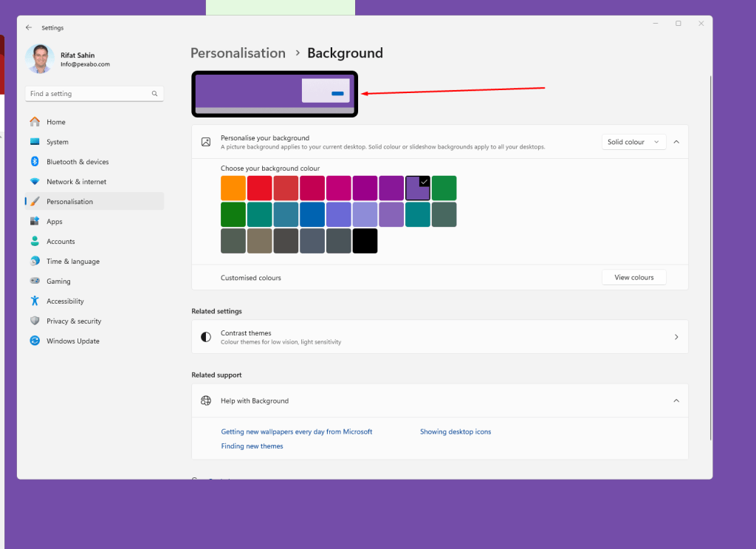
Task: Click the Personalisation breadcrumb heading
Action: click(x=238, y=53)
